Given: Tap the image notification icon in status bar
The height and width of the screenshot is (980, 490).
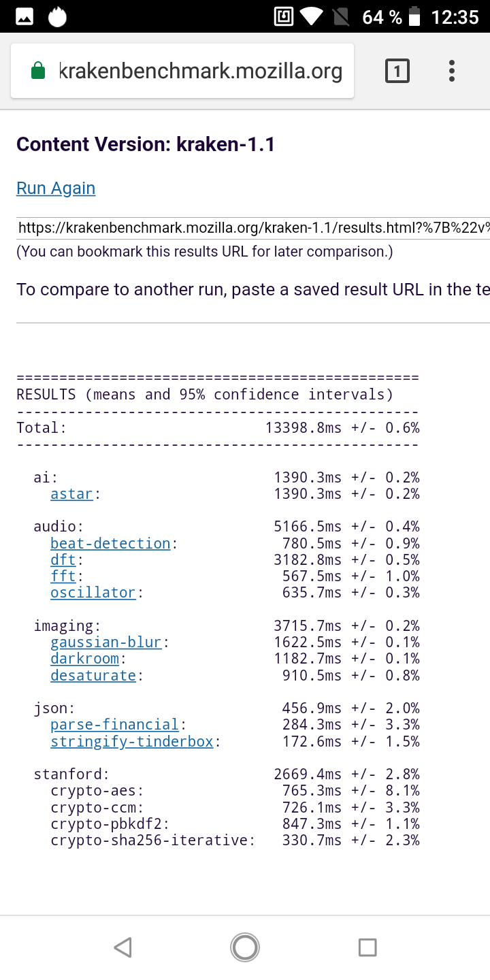Looking at the screenshot, I should click(x=24, y=17).
